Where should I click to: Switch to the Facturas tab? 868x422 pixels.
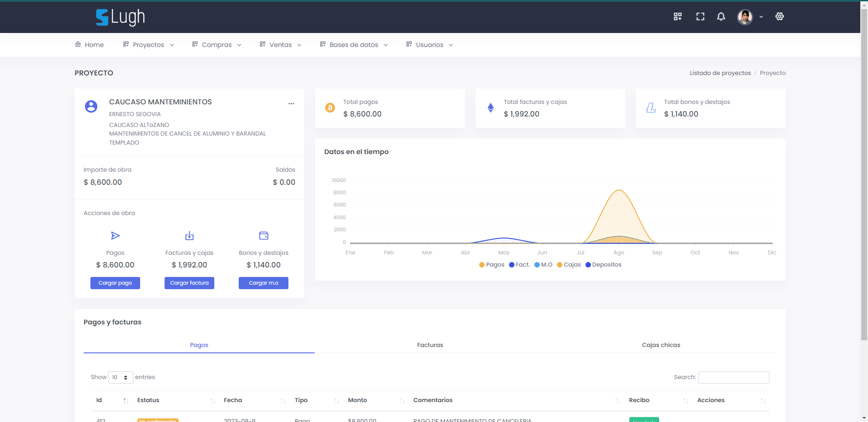click(x=430, y=345)
